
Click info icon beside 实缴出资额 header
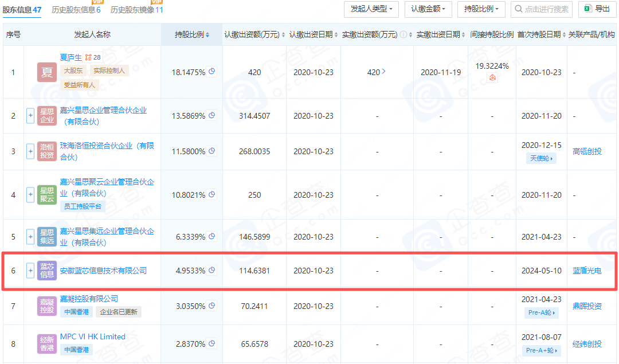coord(403,35)
